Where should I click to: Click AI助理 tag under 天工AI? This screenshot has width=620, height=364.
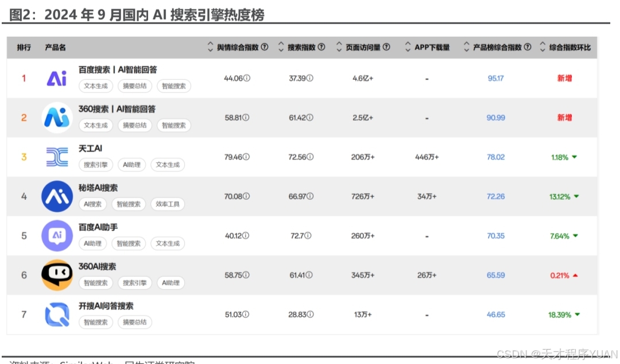click(x=131, y=165)
